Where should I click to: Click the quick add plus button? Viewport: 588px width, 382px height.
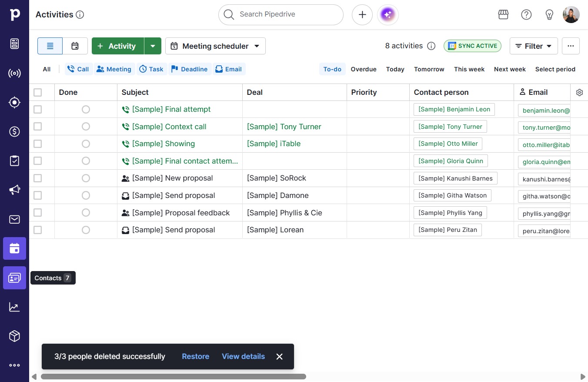[x=362, y=15]
